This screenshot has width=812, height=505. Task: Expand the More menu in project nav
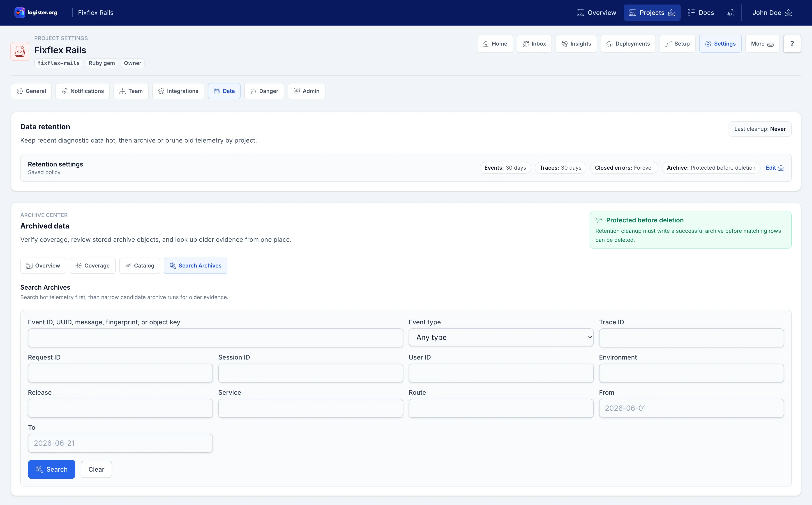click(x=762, y=44)
